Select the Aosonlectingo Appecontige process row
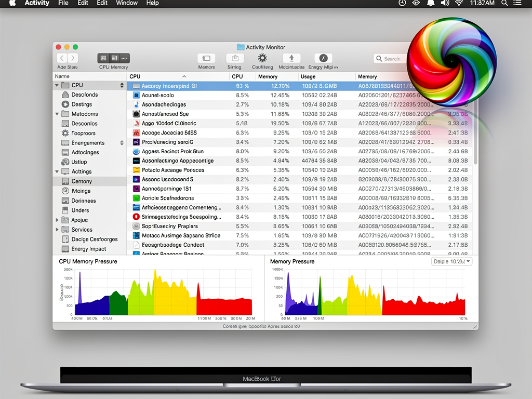Image resolution: width=532 pixels, height=399 pixels. (300, 161)
